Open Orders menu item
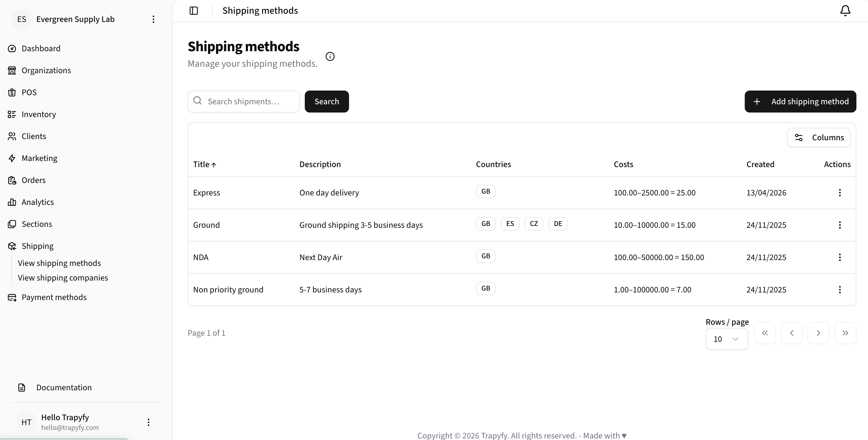This screenshot has height=440, width=868. [33, 180]
